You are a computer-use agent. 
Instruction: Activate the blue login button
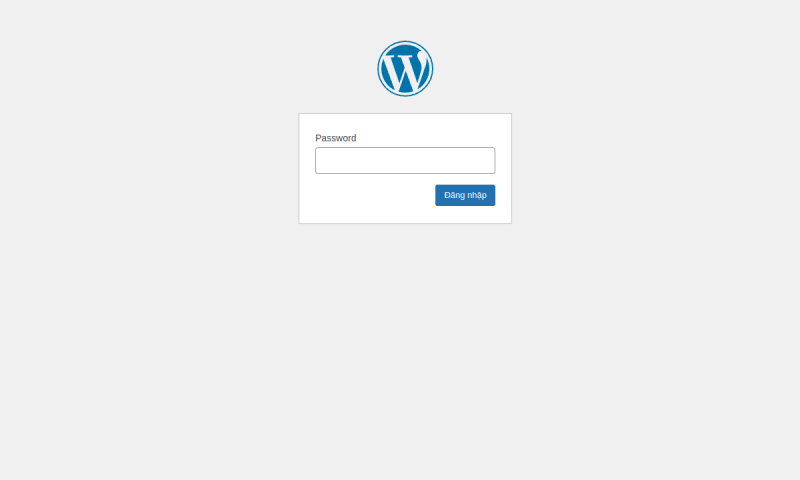pos(465,195)
